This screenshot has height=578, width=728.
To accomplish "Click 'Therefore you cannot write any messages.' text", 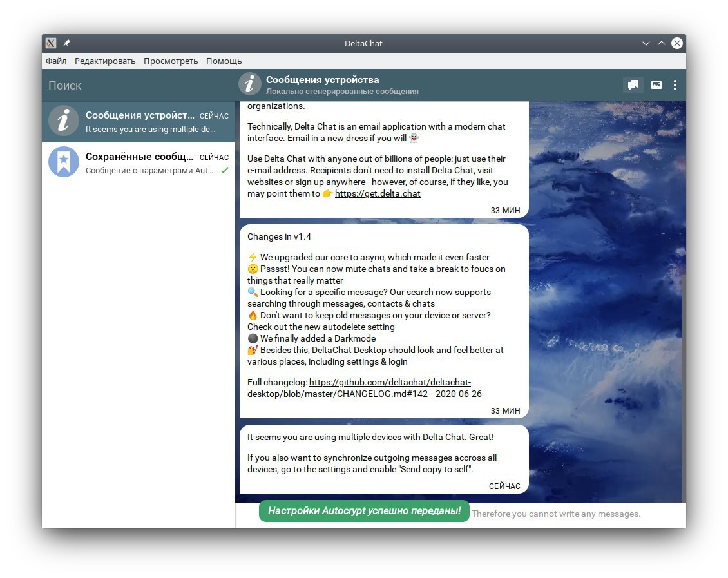I will (556, 514).
